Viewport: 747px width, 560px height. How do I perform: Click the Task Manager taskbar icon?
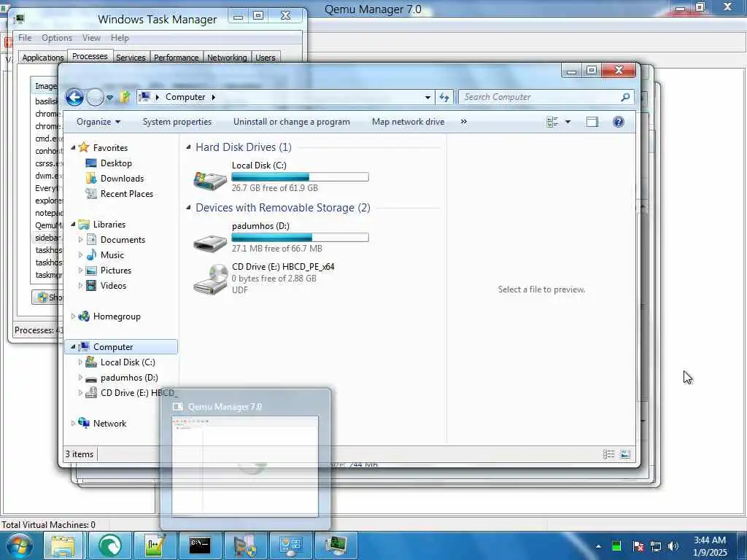(336, 545)
